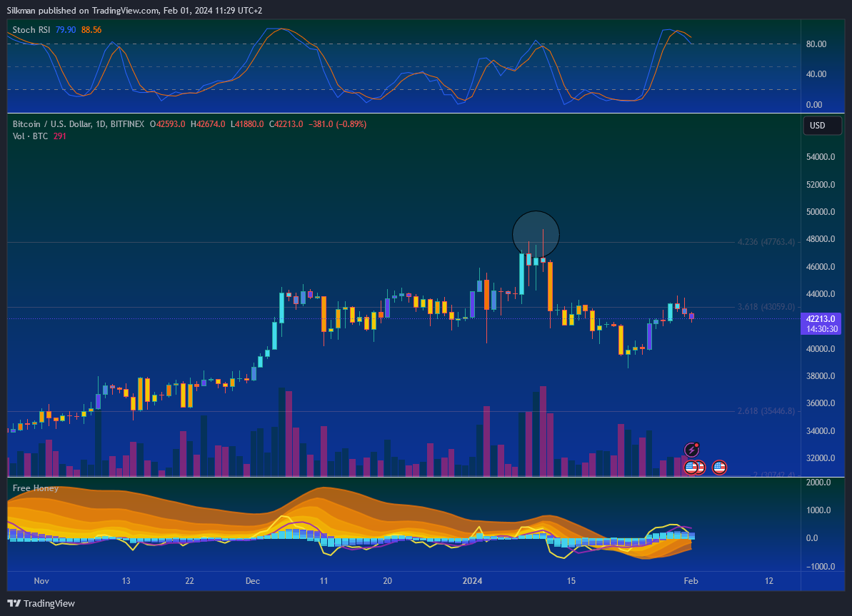Viewport: 852px width, 616px height.
Task: Select the Fib level label 2.618 (35446.8)
Action: click(x=766, y=410)
